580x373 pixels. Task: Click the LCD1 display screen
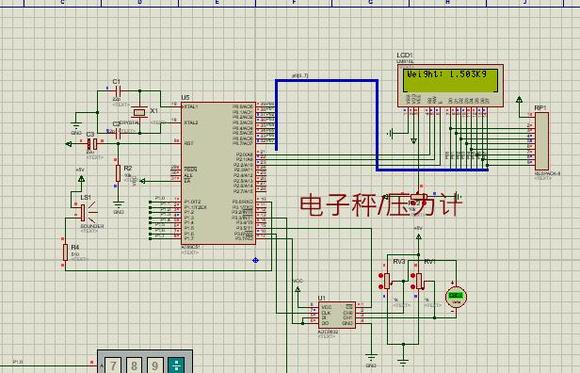450,80
